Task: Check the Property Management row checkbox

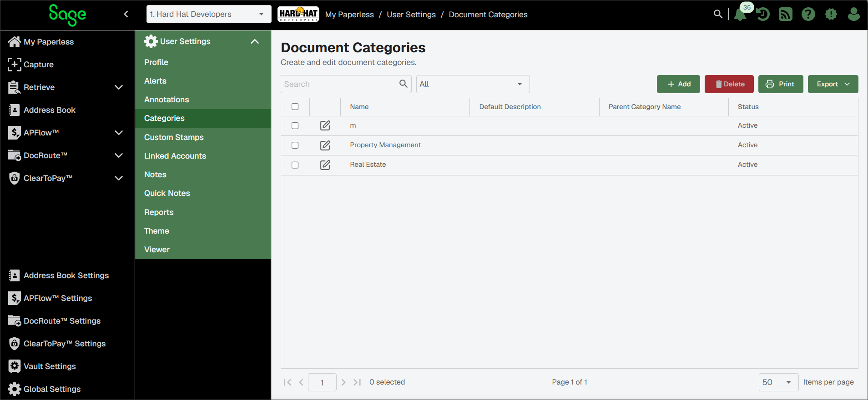Action: 295,145
